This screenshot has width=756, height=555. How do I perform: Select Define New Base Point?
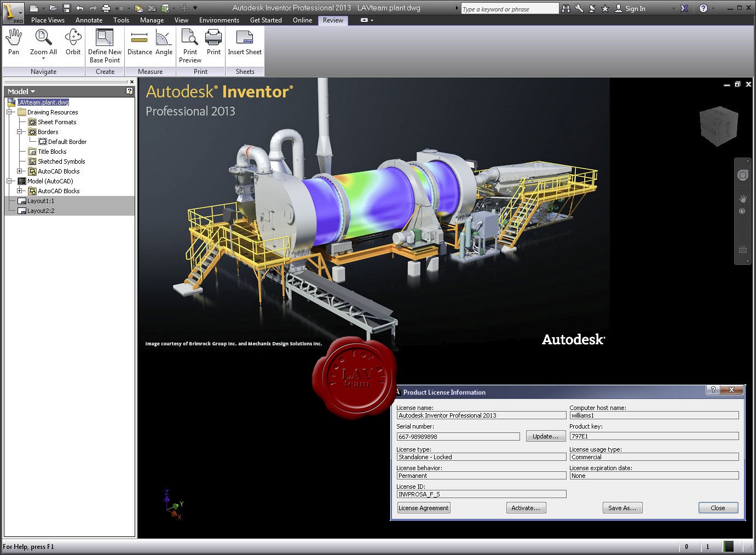tap(105, 44)
